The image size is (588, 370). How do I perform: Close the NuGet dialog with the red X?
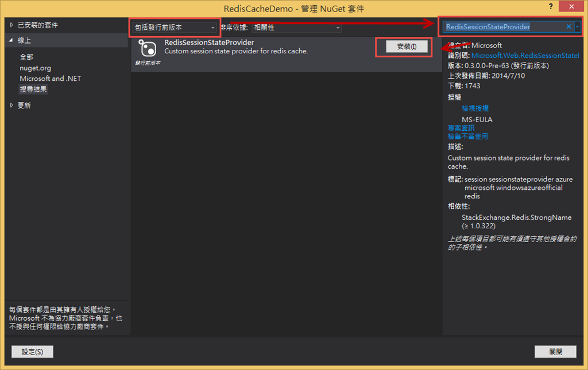coord(571,6)
